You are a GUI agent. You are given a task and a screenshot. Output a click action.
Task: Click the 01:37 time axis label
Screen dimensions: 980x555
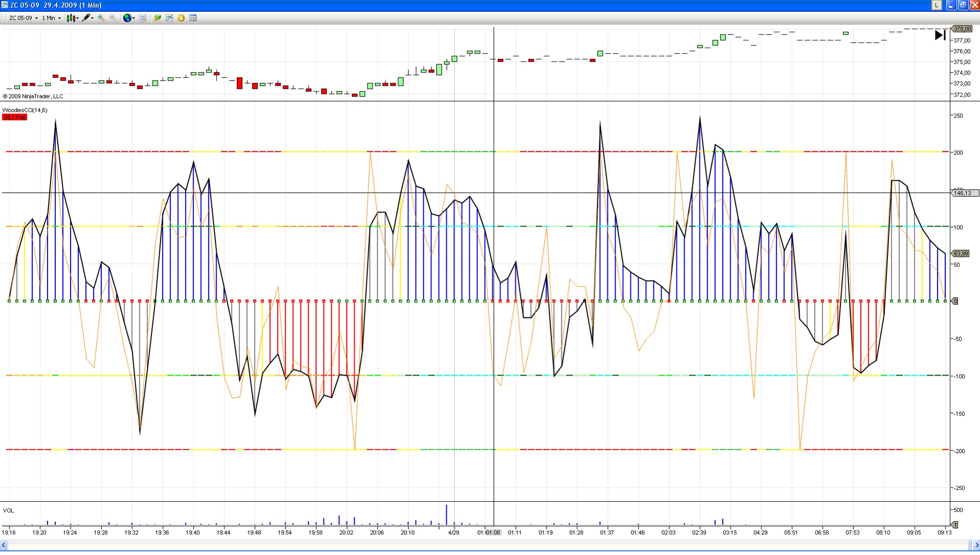[x=607, y=532]
